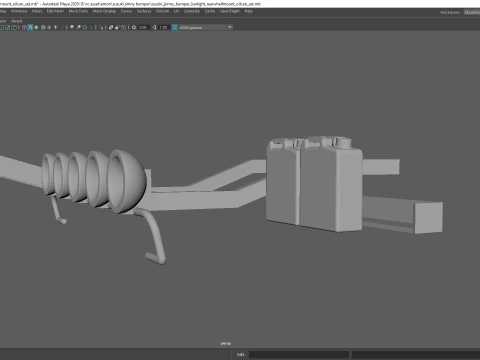Image resolution: width=480 pixels, height=360 pixels.
Task: Open the Curves menu
Action: tap(126, 11)
